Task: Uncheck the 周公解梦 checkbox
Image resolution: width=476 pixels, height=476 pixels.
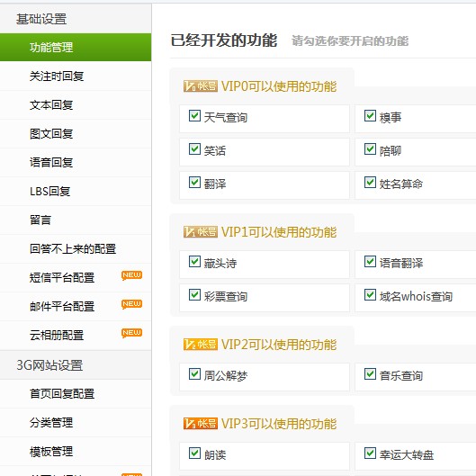Action: [x=194, y=374]
